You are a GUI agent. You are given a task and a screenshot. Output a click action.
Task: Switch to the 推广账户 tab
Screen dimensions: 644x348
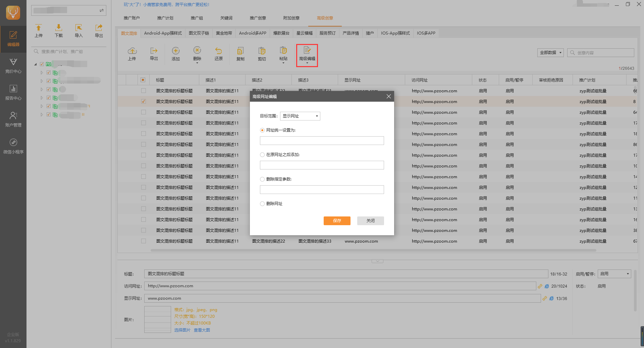[x=131, y=18]
